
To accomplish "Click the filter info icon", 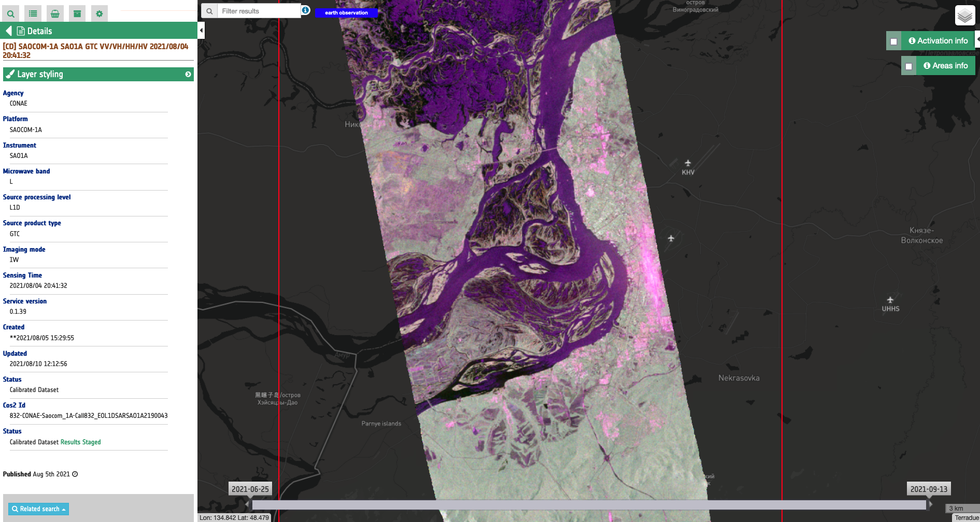I will point(306,10).
